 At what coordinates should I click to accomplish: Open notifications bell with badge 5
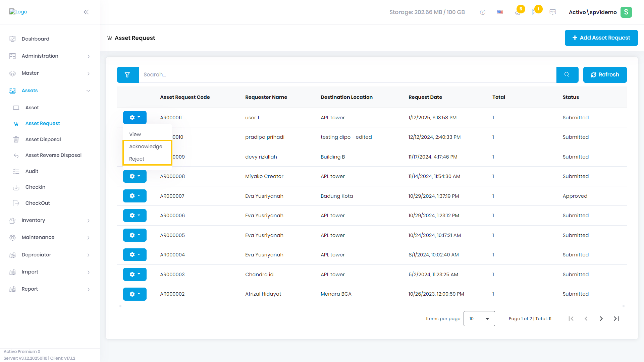click(518, 12)
